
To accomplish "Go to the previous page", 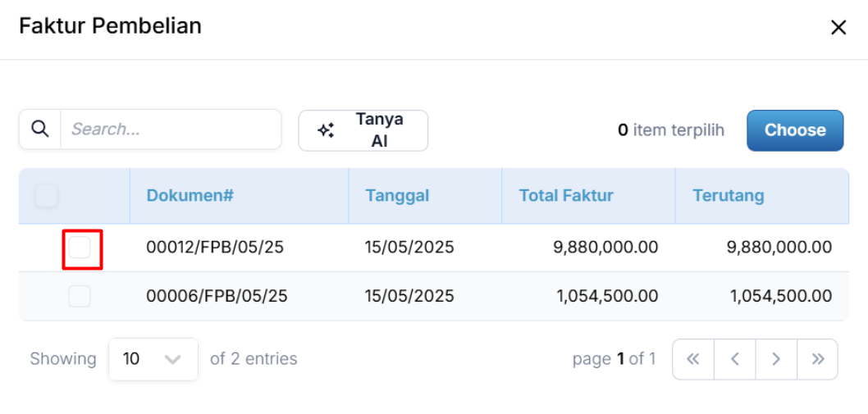I will pyautogui.click(x=734, y=359).
